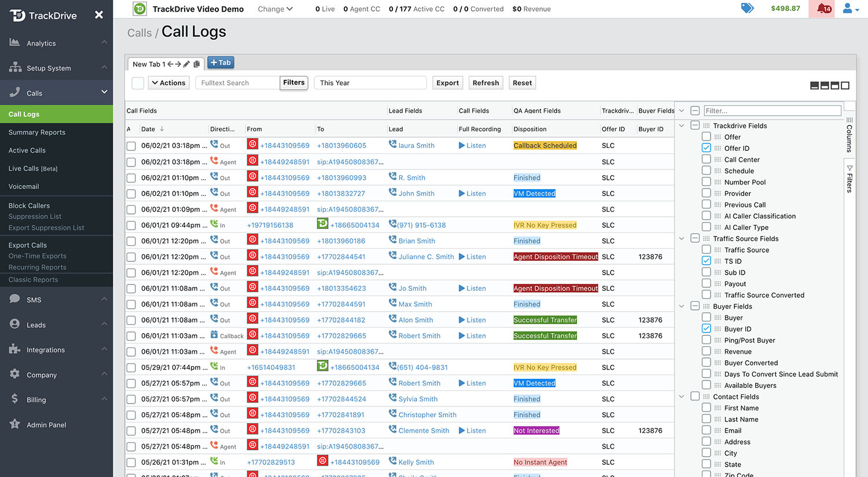
Task: Open the Filters side panel tab
Action: point(849,179)
